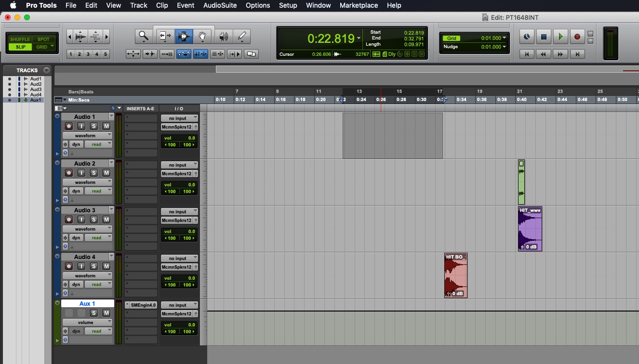Open the Track menu
This screenshot has width=639, height=364.
click(x=139, y=5)
